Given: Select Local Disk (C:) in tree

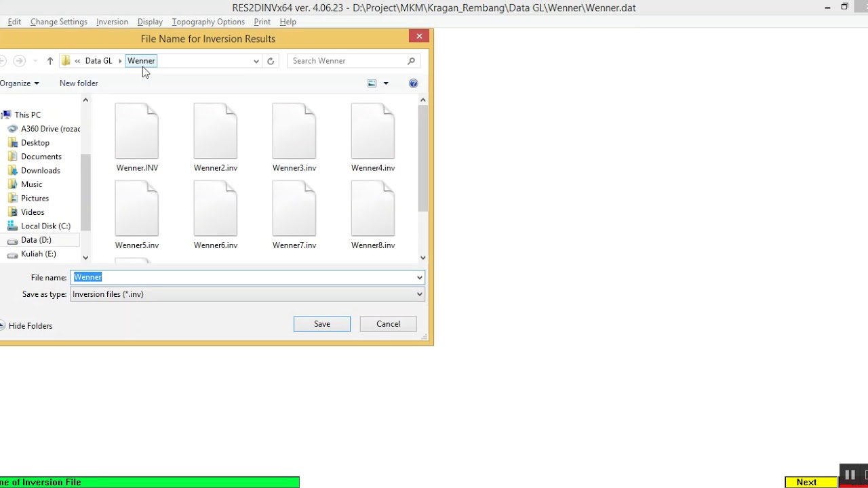Looking at the screenshot, I should [45, 226].
